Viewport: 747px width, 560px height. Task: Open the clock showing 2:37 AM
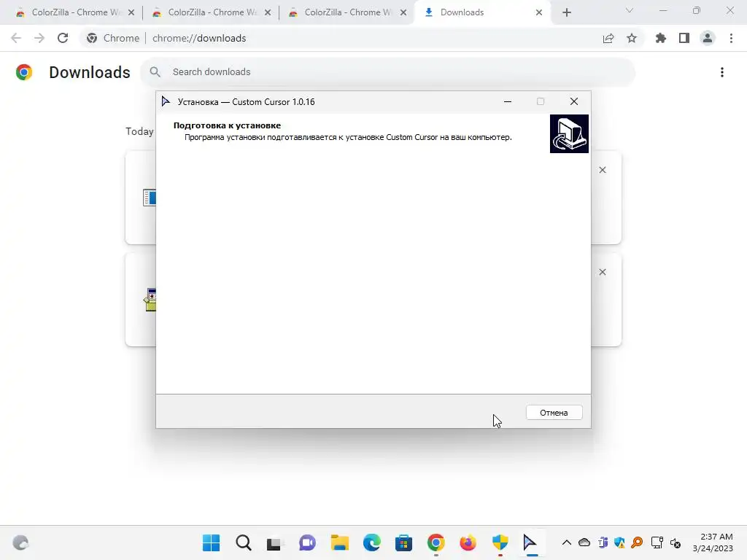pos(712,542)
